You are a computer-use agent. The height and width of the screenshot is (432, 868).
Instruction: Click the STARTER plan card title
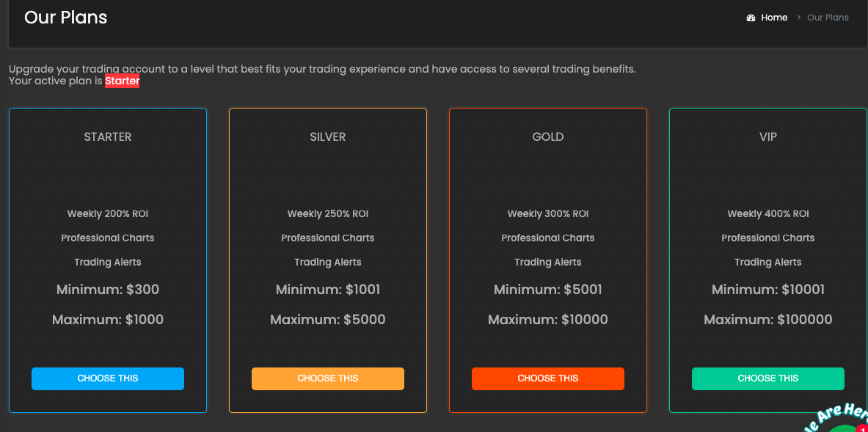click(x=108, y=137)
